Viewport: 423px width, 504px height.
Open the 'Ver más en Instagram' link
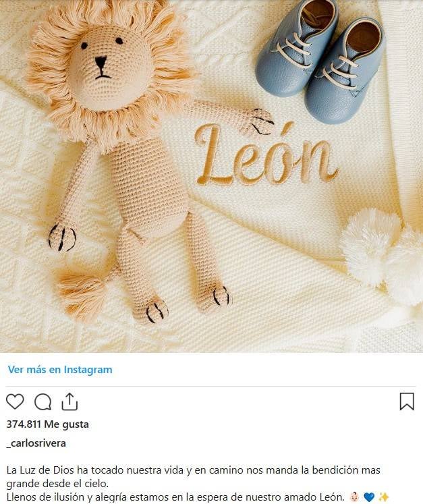click(x=60, y=370)
